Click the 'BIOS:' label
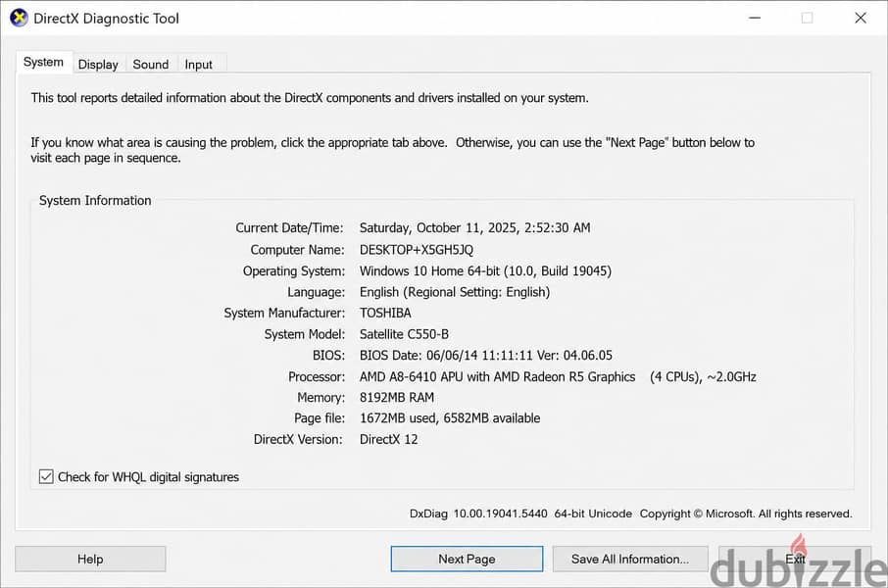The image size is (888, 588). coord(328,355)
